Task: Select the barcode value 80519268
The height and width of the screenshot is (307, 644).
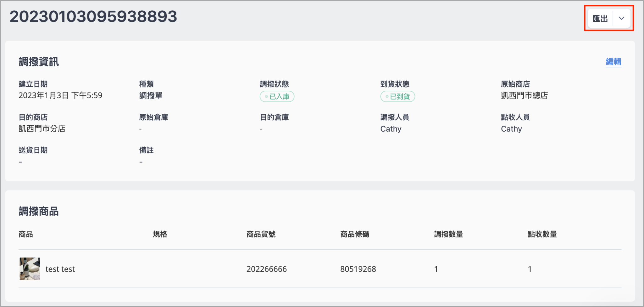Action: [x=358, y=269]
